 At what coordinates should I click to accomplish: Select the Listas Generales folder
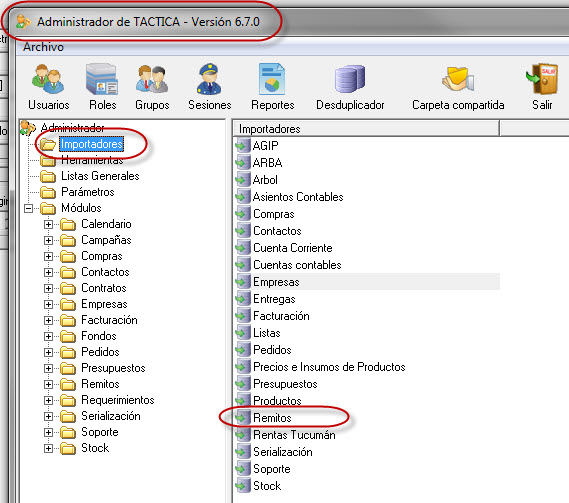click(x=100, y=176)
